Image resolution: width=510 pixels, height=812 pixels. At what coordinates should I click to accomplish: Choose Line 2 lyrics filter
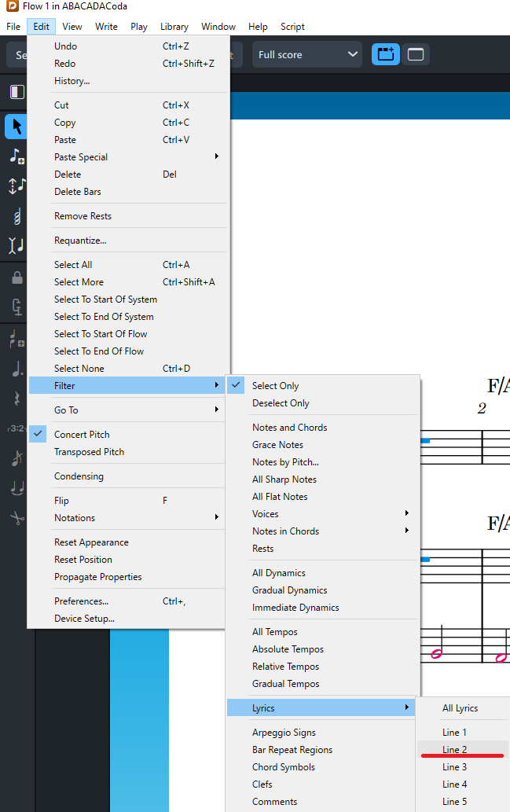point(455,750)
